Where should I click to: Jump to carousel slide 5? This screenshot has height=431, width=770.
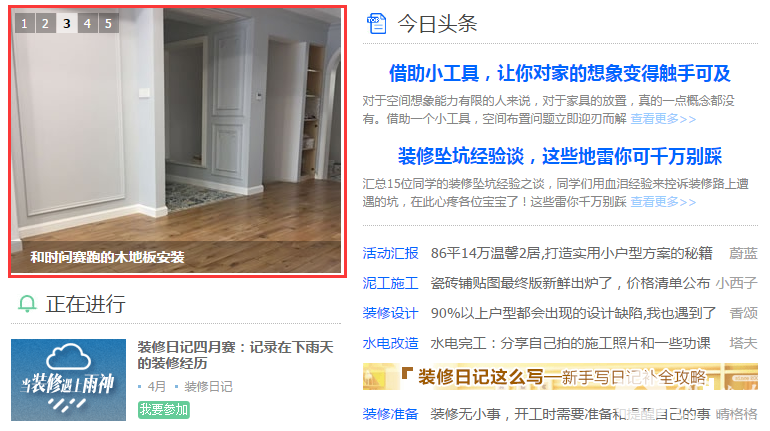click(x=109, y=23)
